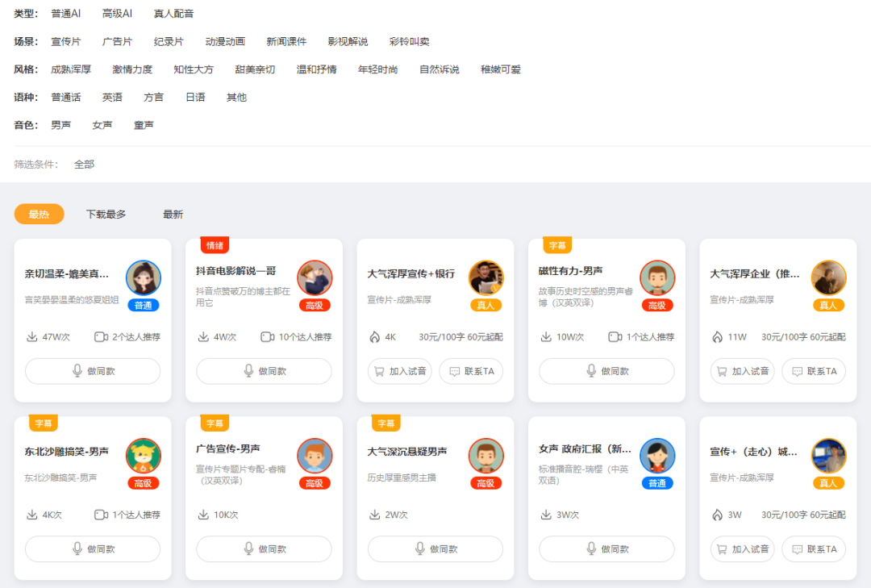
Task: Open 宣传+（走心）城 voice card title
Action: pos(754,452)
